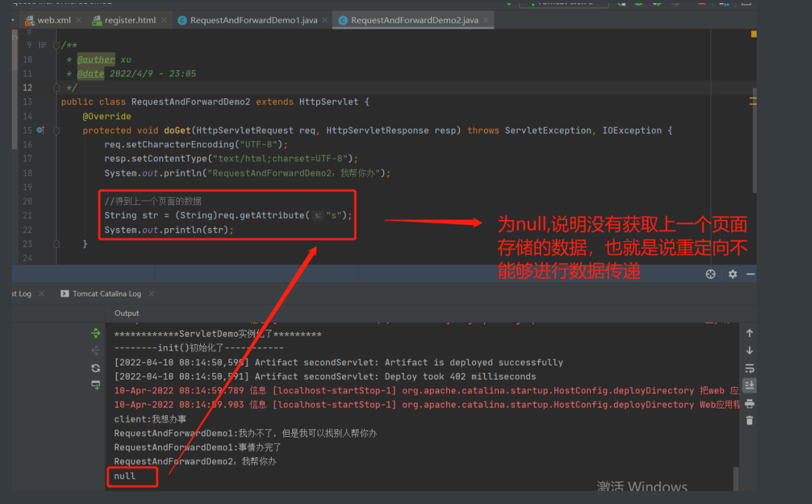The height and width of the screenshot is (504, 812).
Task: Click the refresh artifact icon in console sidebar
Action: point(95,368)
